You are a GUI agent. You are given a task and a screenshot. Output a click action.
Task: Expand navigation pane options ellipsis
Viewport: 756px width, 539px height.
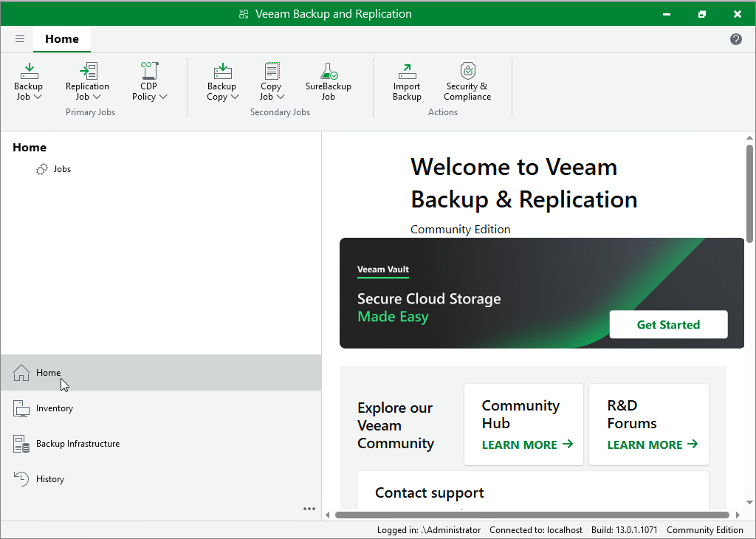tap(309, 509)
